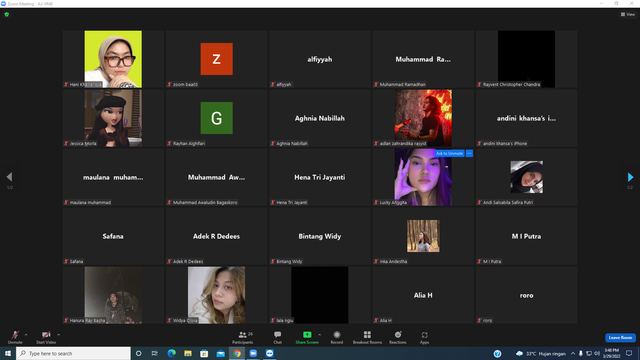The height and width of the screenshot is (360, 640).
Task: Click the green Share Screen button
Action: [307, 337]
